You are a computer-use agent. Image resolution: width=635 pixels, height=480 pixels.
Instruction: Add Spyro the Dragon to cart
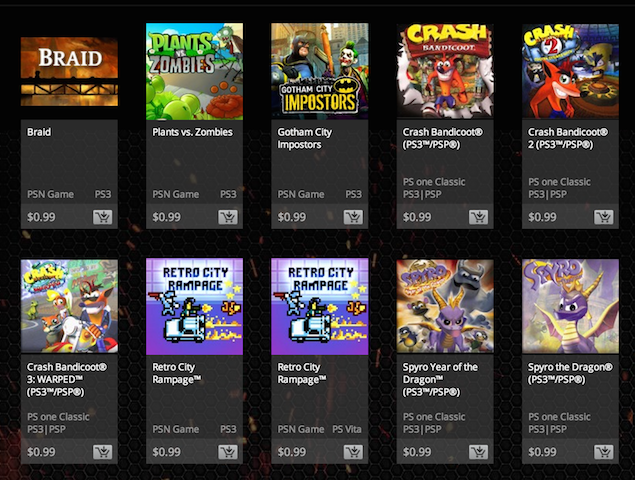tap(603, 452)
